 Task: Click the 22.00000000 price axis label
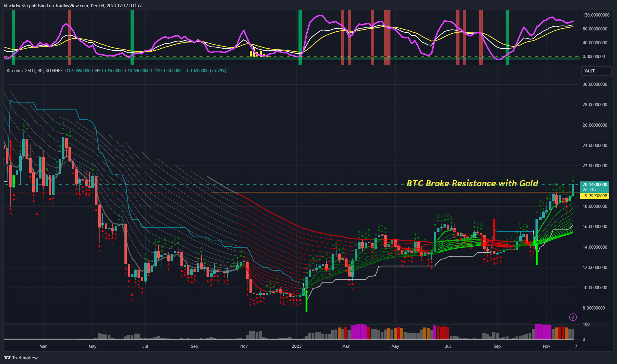tap(595, 166)
